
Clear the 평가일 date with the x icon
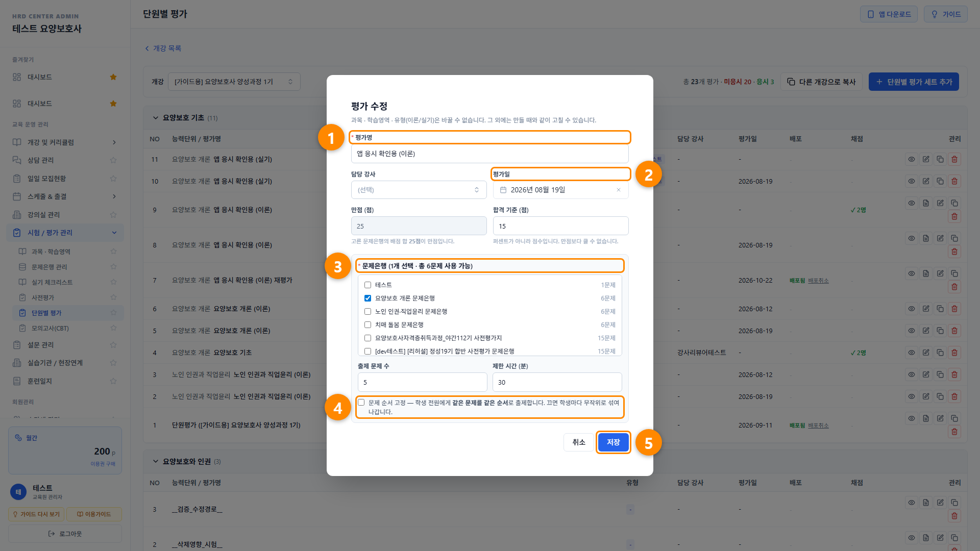[619, 190]
